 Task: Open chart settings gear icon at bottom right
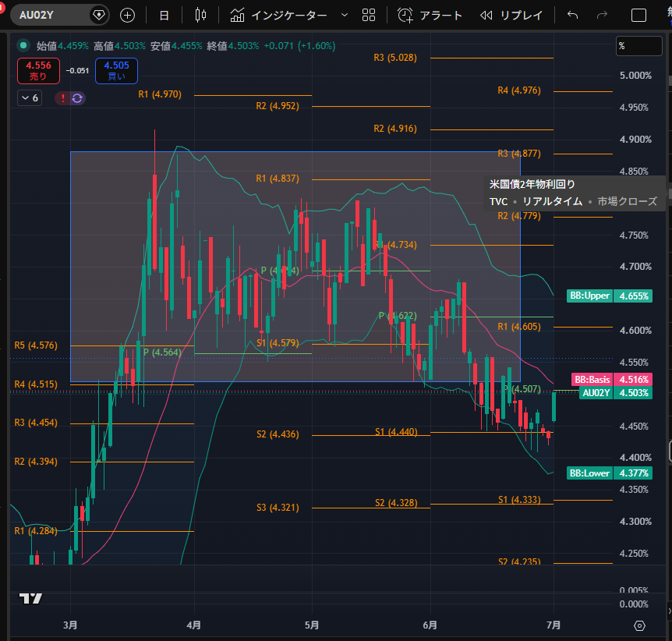click(639, 625)
